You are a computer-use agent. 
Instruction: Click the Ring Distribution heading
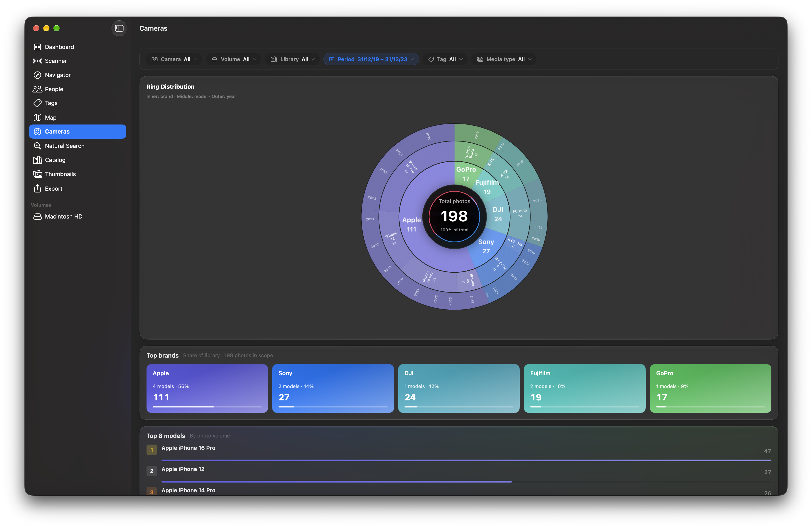tap(171, 87)
